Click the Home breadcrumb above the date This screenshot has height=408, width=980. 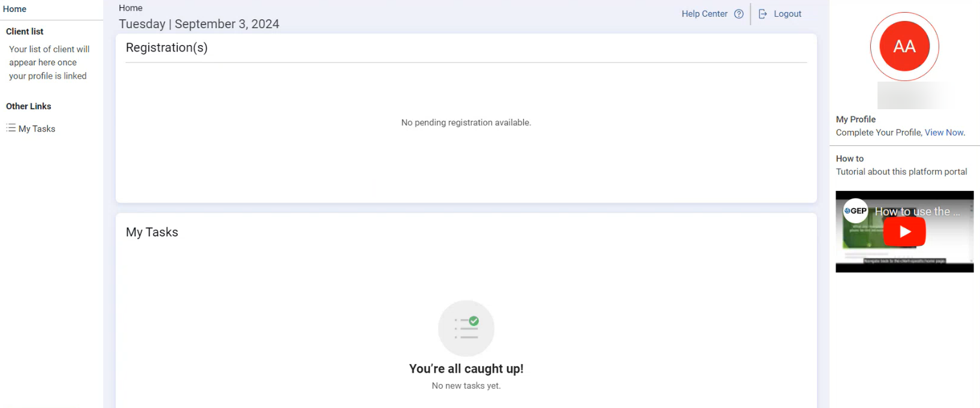tap(131, 8)
